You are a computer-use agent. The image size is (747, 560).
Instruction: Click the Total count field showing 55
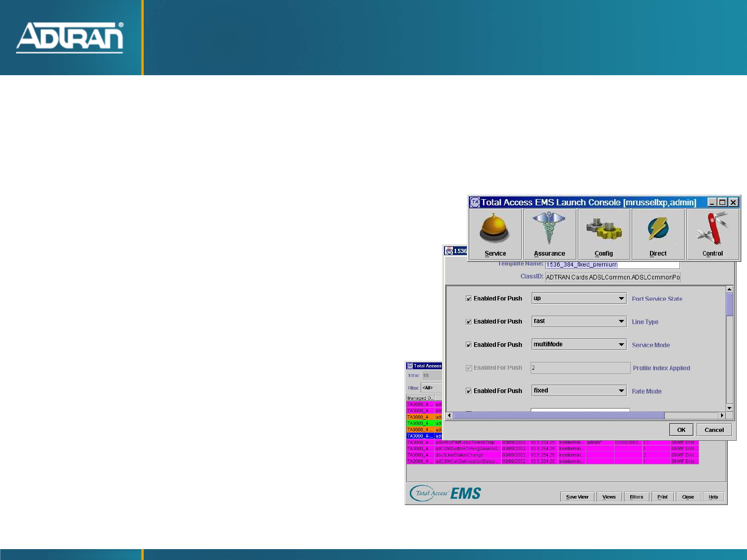coord(432,375)
